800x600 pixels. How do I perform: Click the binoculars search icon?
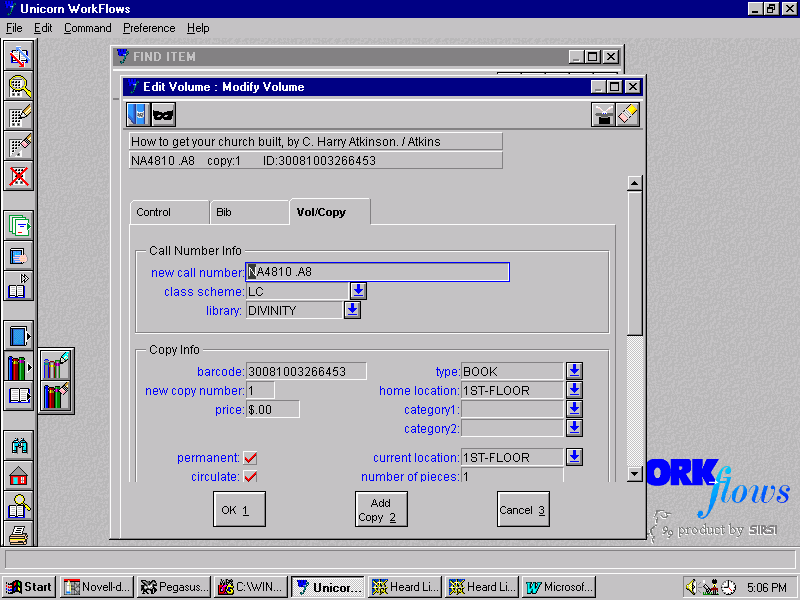click(19, 445)
